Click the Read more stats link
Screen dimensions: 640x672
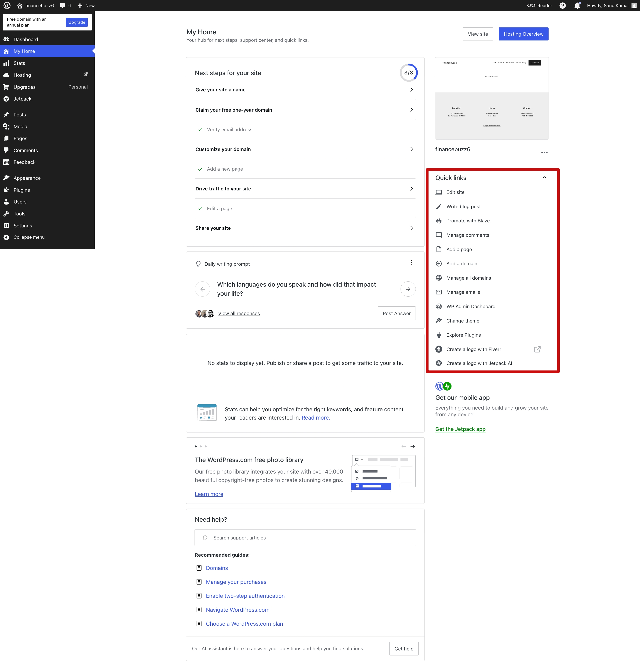[x=316, y=418]
